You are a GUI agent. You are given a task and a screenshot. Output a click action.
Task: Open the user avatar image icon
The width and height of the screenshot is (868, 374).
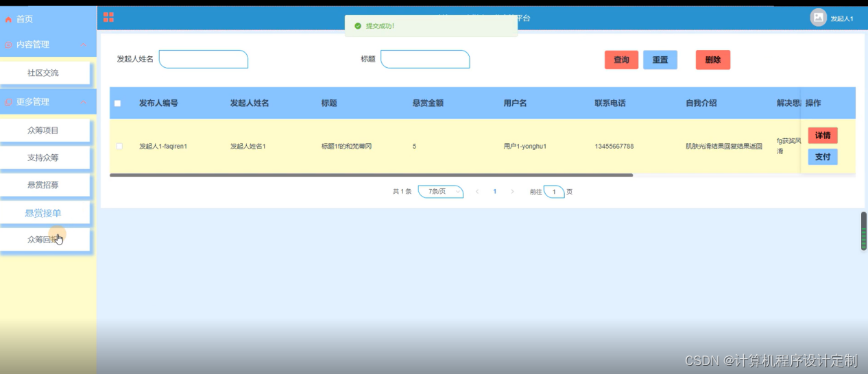pyautogui.click(x=818, y=18)
